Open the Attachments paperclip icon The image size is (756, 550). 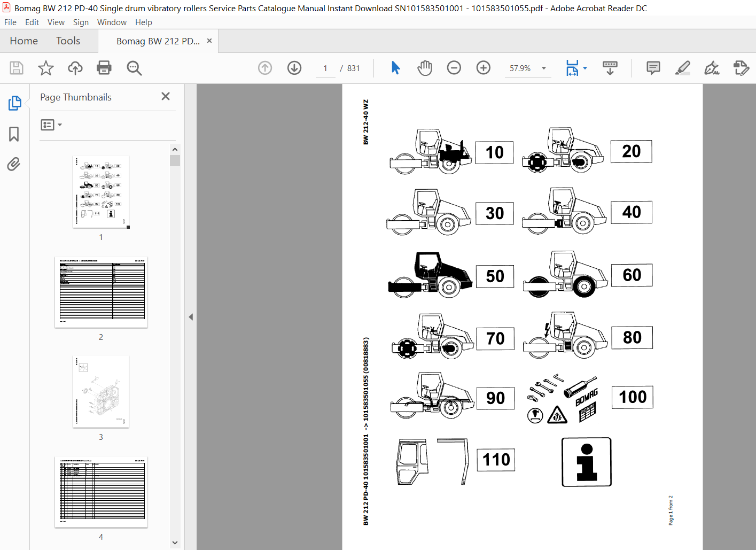(14, 164)
